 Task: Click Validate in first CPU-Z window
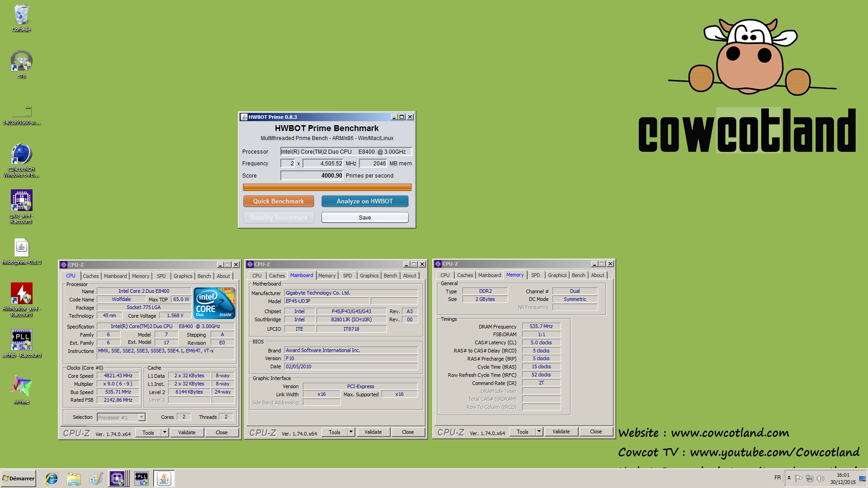(187, 432)
